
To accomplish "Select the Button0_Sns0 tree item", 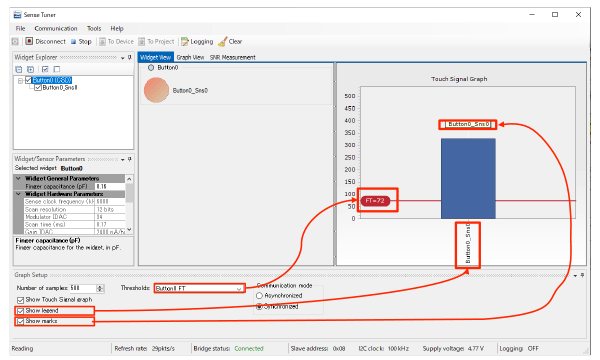I will [x=60, y=88].
